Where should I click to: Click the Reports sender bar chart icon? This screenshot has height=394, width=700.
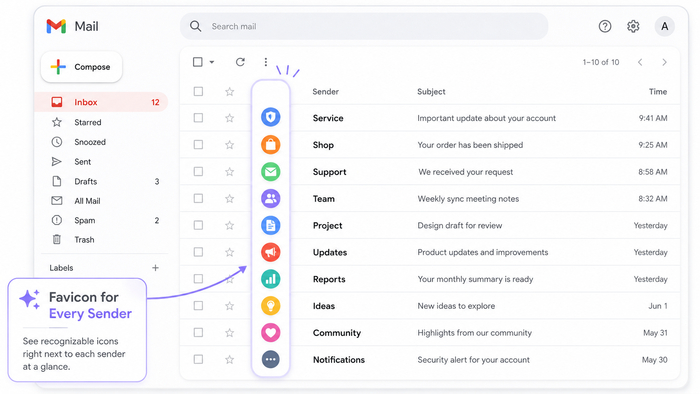[271, 279]
